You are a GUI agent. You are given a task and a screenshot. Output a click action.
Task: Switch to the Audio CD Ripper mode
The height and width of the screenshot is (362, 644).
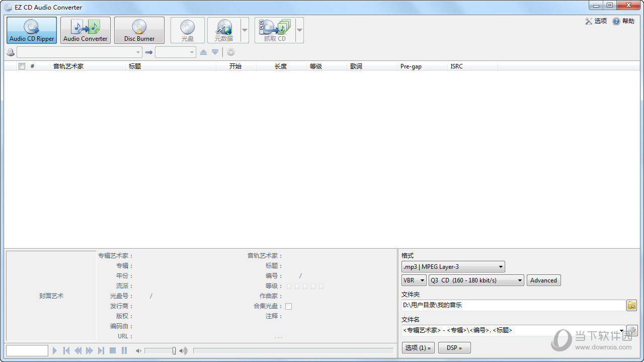32,30
